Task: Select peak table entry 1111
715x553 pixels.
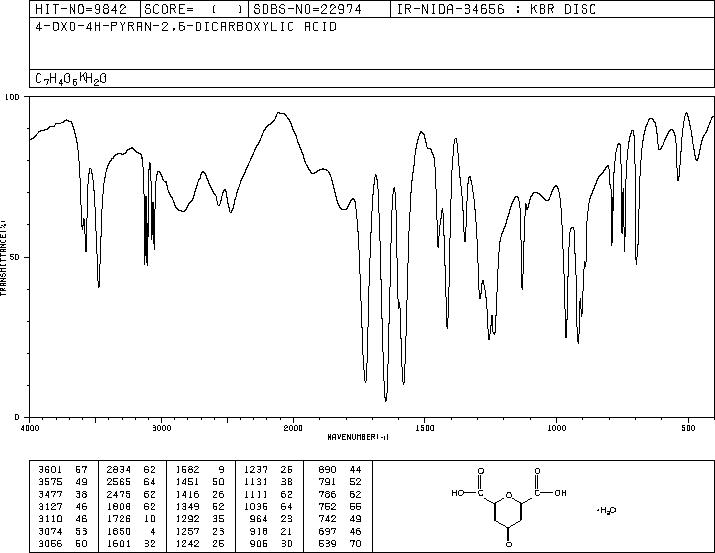Action: 268,494
